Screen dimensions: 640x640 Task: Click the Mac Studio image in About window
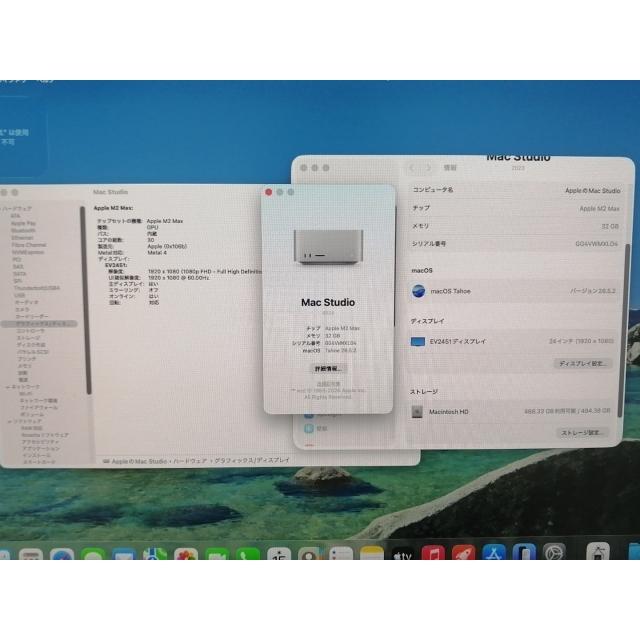point(328,246)
